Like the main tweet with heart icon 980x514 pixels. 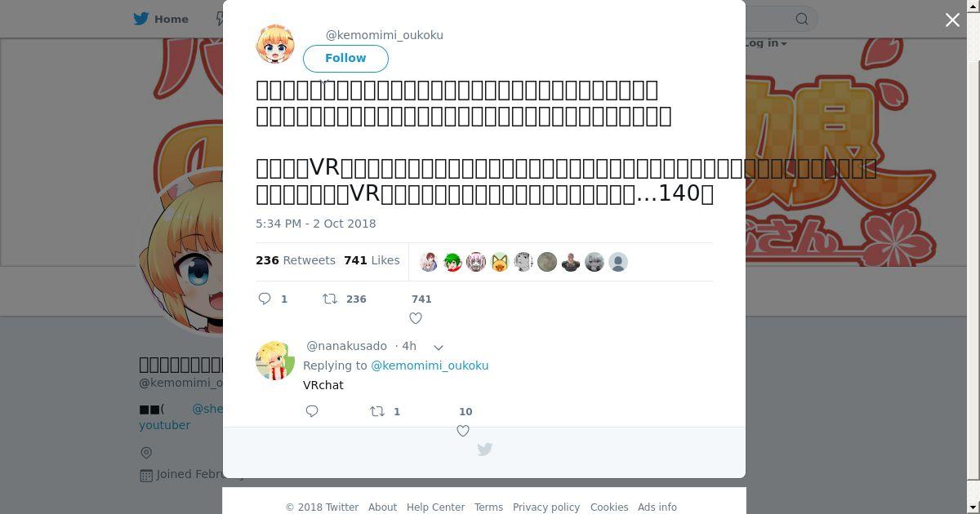click(x=416, y=318)
